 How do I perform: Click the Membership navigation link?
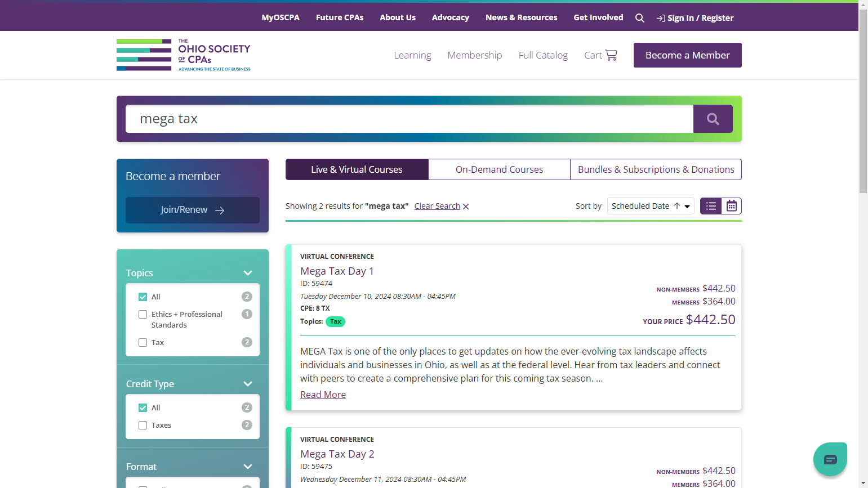475,55
